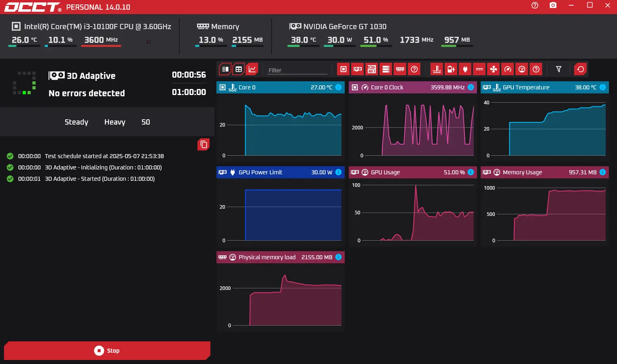
Task: Switch monitoring to the graph view
Action: click(252, 69)
